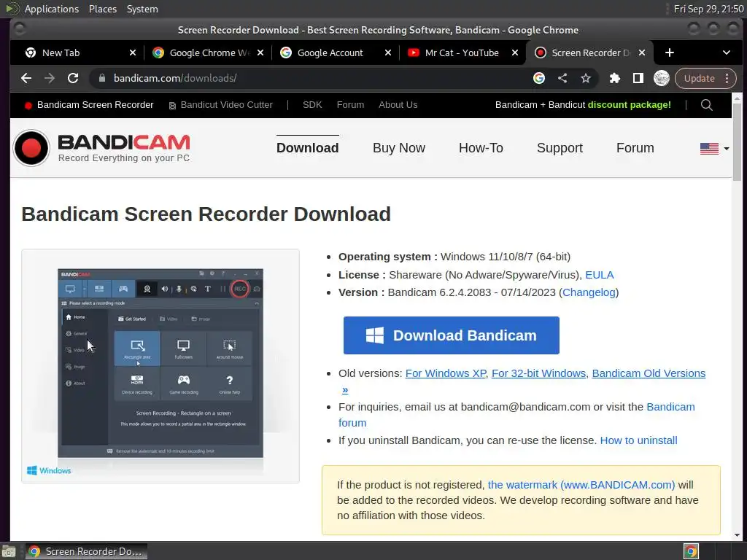Viewport: 747px width, 560px height.
Task: Click the browser forward arrow
Action: tap(50, 78)
